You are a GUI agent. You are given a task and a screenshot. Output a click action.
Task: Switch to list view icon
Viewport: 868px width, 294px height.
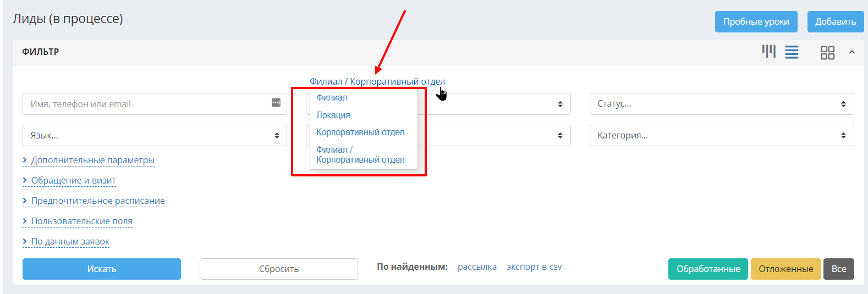(792, 52)
